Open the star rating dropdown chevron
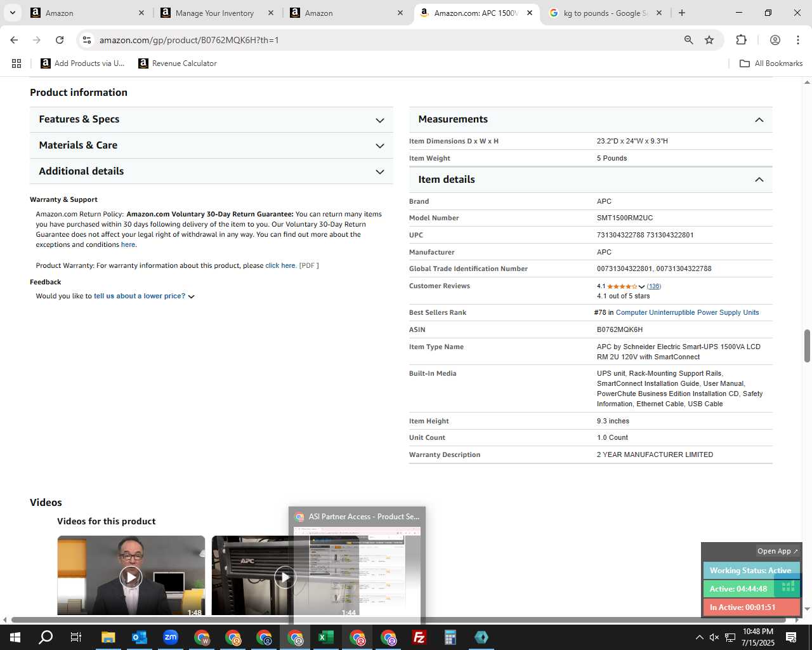This screenshot has height=650, width=812. point(641,287)
